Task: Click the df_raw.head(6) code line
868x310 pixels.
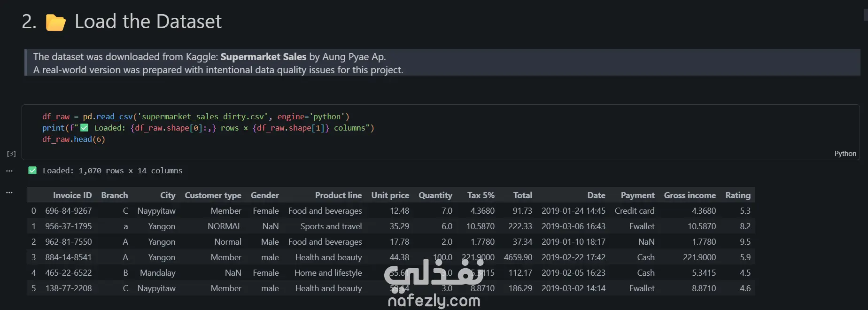Action: [x=74, y=139]
